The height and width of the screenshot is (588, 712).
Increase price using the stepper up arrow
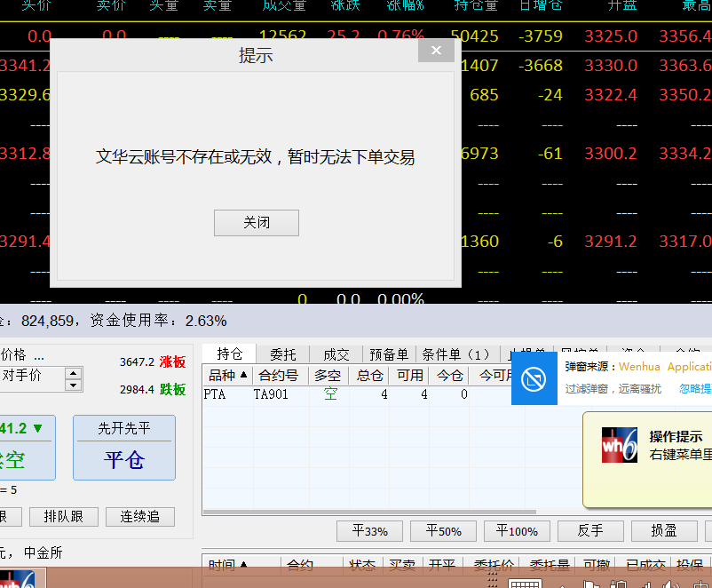point(74,373)
